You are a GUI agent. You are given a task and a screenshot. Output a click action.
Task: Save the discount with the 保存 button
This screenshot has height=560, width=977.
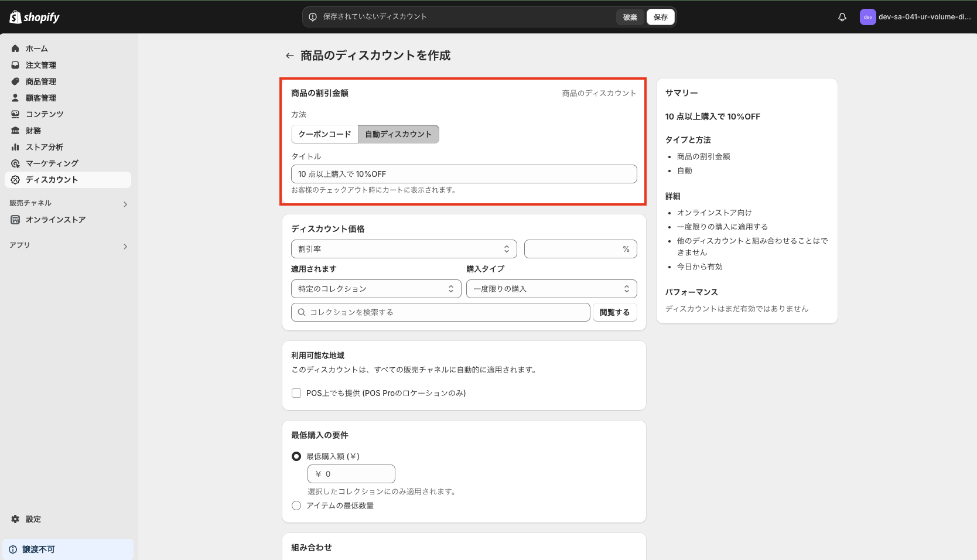[x=660, y=16]
